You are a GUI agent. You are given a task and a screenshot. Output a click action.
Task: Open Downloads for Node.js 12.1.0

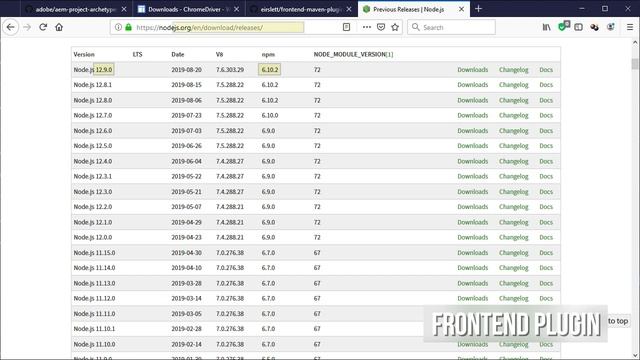[x=472, y=222]
